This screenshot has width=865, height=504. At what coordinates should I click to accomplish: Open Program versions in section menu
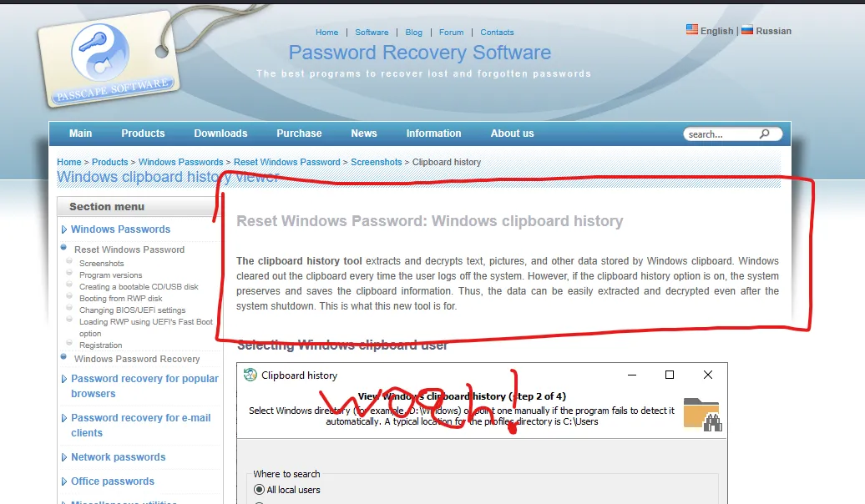point(111,275)
